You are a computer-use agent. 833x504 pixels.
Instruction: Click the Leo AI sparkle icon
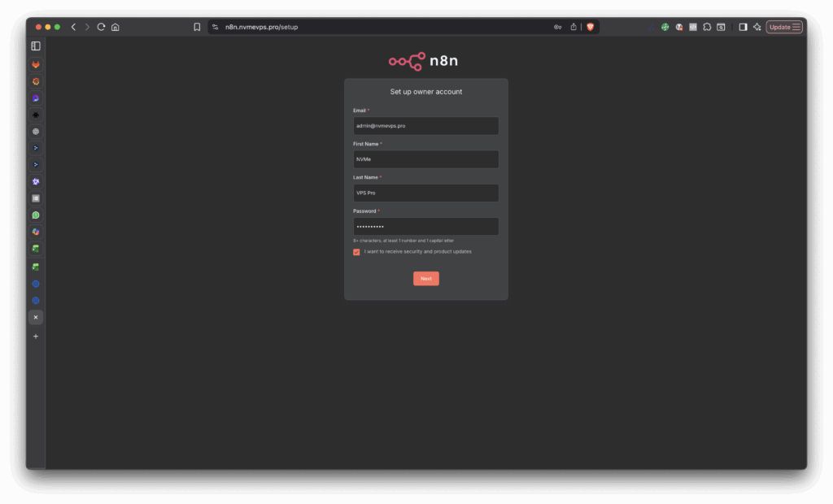tap(757, 27)
